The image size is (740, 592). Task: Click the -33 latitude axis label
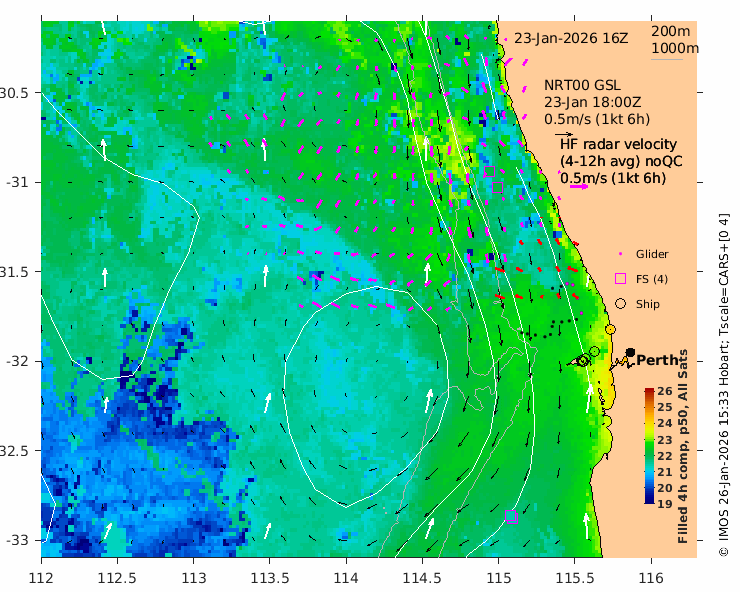click(17, 540)
